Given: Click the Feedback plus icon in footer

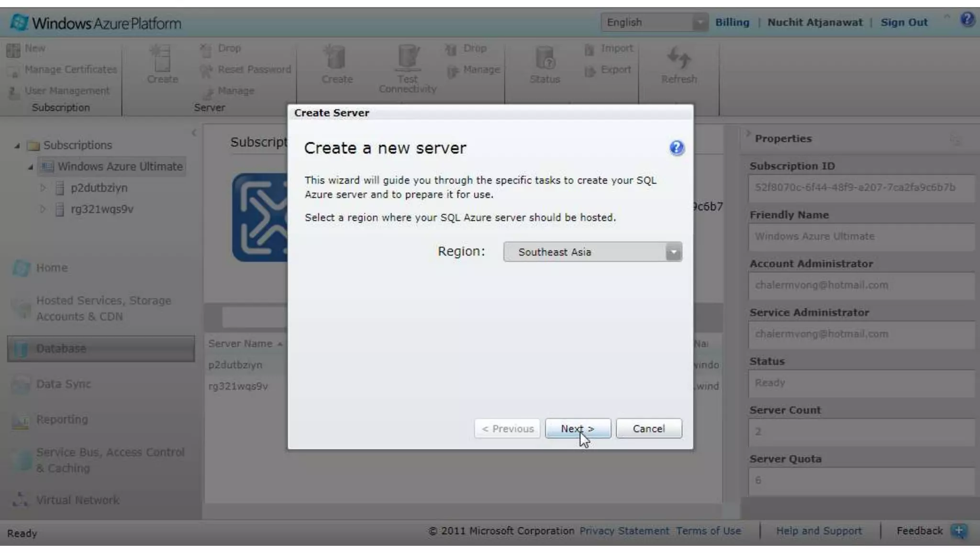Looking at the screenshot, I should [958, 530].
